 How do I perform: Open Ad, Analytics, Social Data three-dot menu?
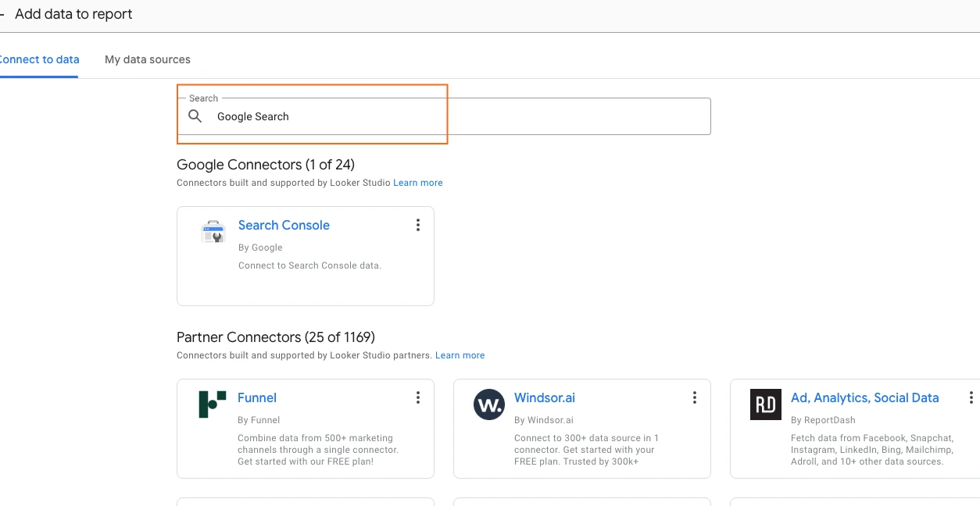(x=971, y=397)
